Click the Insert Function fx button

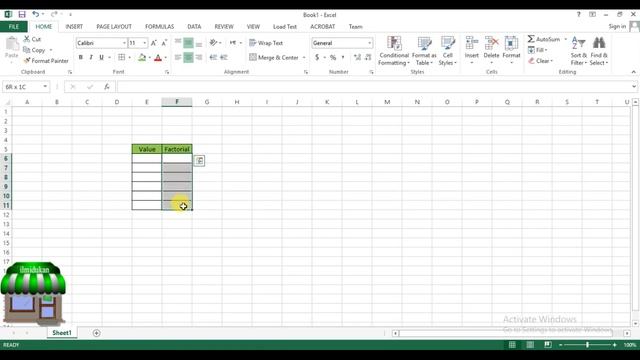[x=107, y=87]
